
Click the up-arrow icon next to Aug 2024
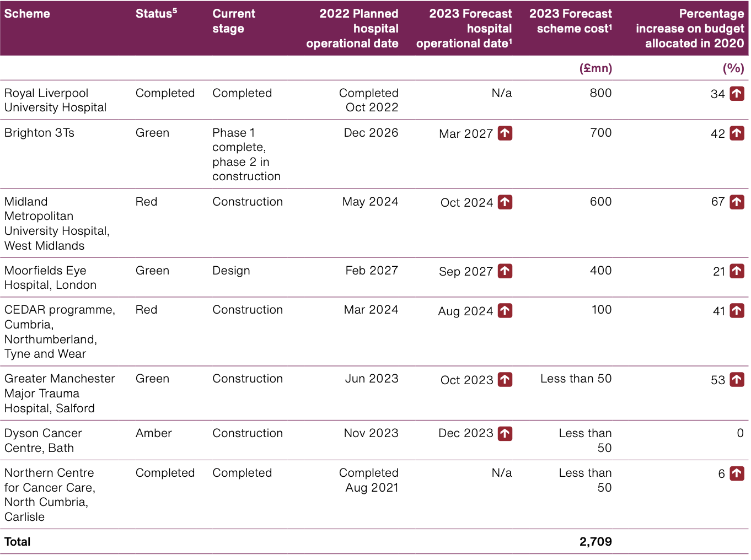coord(505,311)
